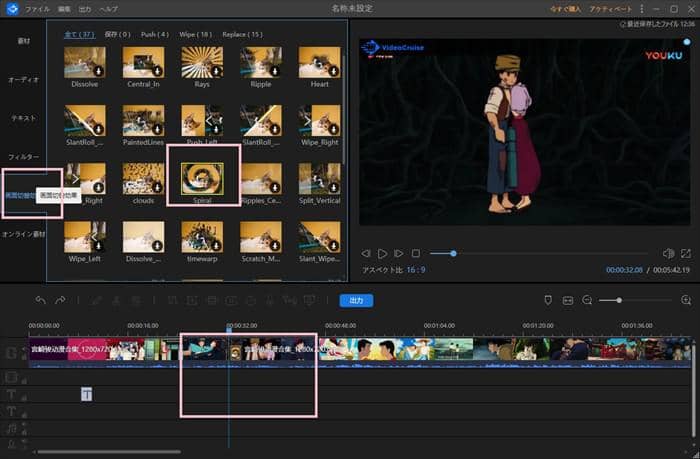The height and width of the screenshot is (459, 700).
Task: Open the オーディオ sidebar panel
Action: 24,79
